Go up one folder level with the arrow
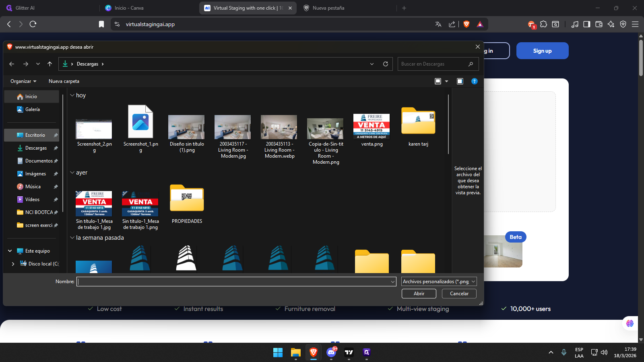Image resolution: width=644 pixels, height=362 pixels. 50,64
